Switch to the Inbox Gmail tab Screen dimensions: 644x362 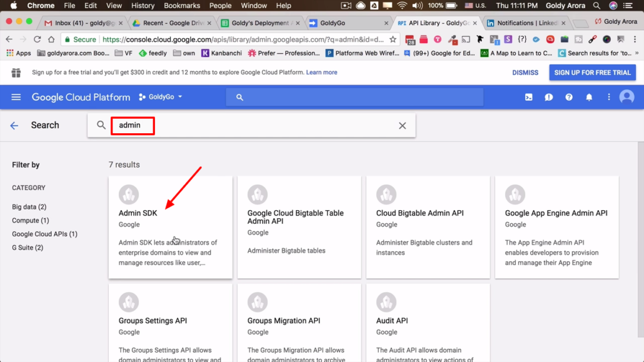pyautogui.click(x=83, y=23)
